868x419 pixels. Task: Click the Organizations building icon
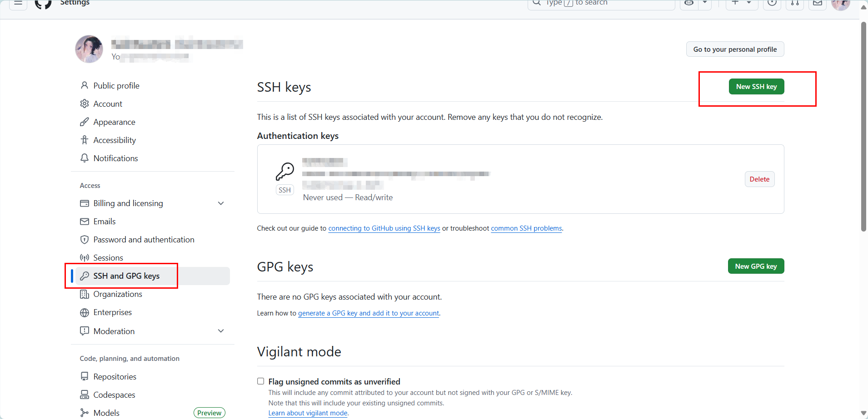click(85, 294)
